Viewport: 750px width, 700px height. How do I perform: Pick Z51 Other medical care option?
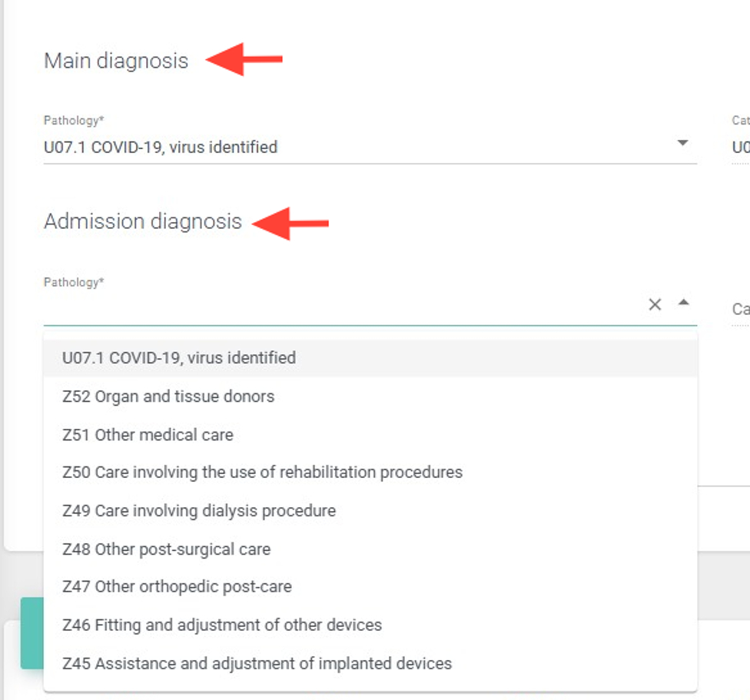[x=148, y=435]
